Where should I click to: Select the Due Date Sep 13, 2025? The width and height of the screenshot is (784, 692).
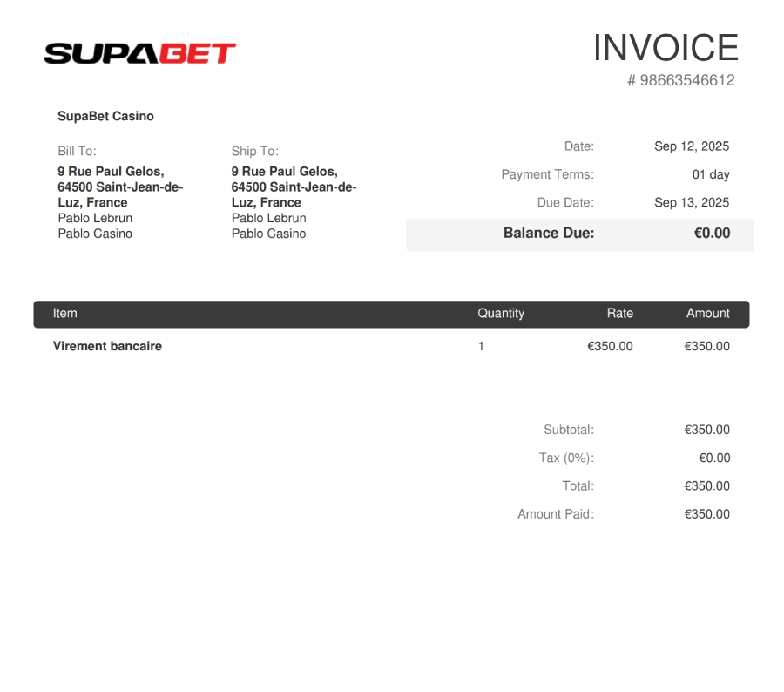[x=692, y=202]
